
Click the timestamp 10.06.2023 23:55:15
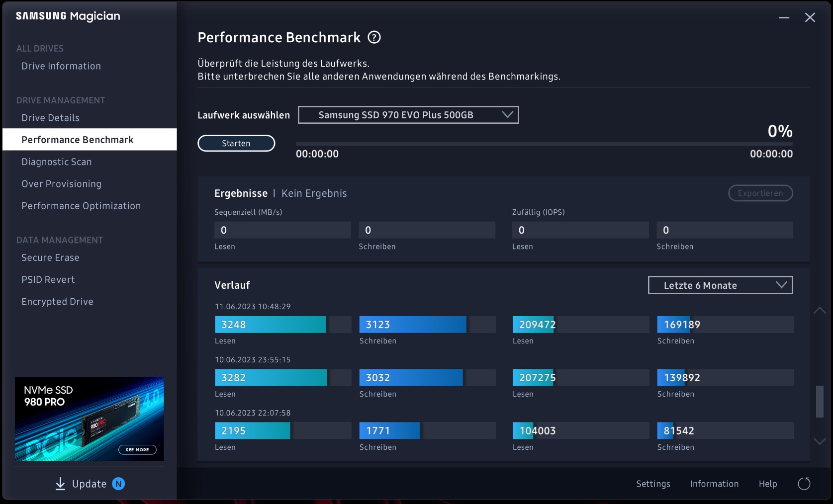point(253,360)
